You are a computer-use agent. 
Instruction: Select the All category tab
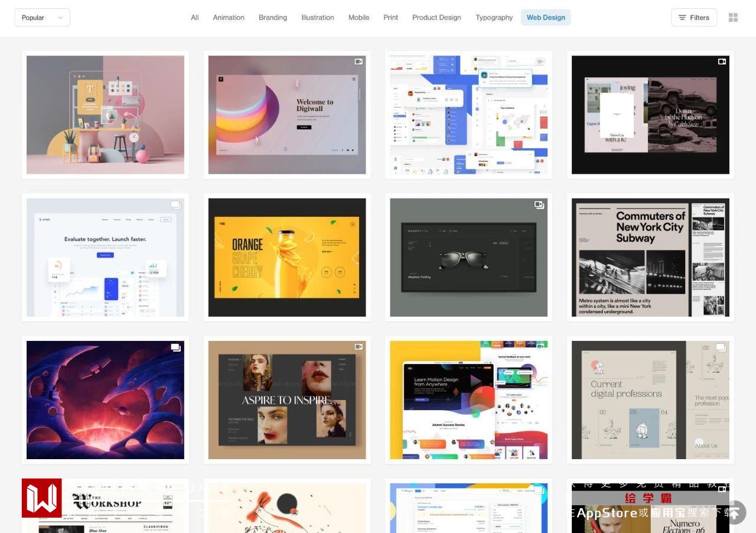point(194,18)
